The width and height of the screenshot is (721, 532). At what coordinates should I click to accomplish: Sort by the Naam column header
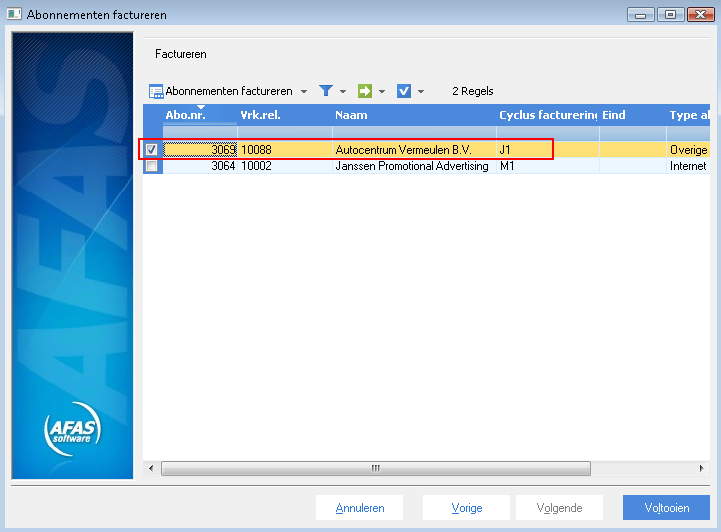click(x=414, y=115)
